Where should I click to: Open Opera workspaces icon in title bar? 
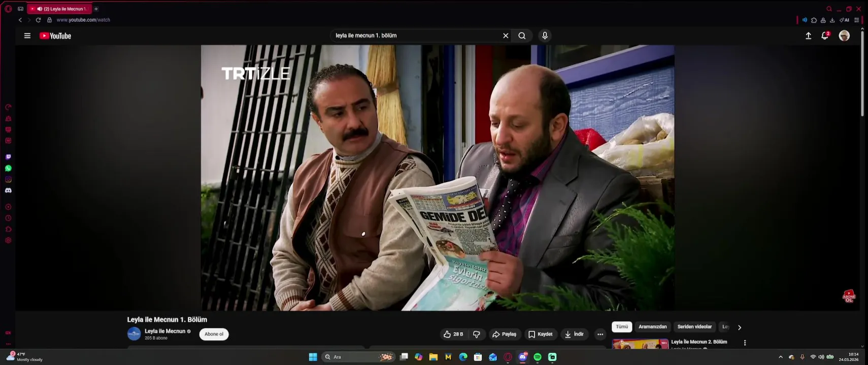(x=20, y=9)
